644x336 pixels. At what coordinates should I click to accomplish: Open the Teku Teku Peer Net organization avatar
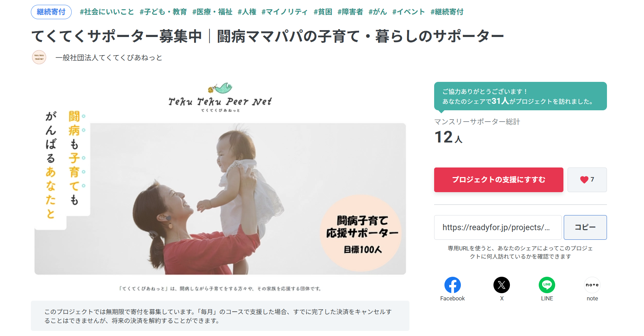pyautogui.click(x=39, y=57)
